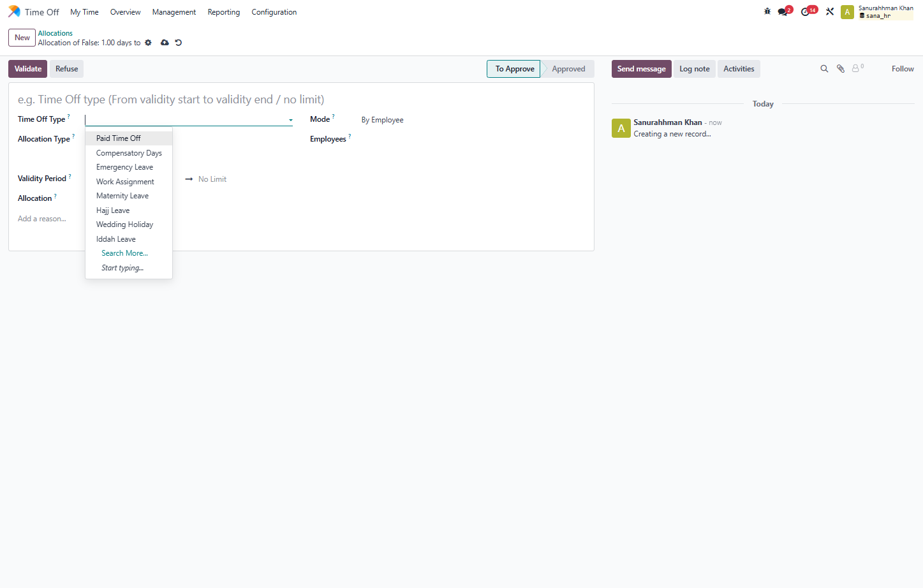Open the Configuration menu

pos(274,12)
